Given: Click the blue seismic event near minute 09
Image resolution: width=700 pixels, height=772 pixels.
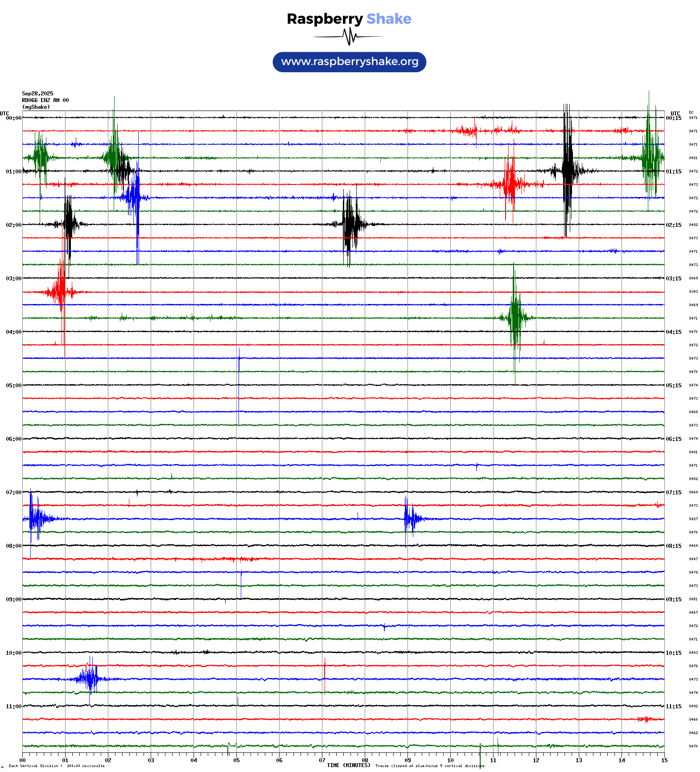Looking at the screenshot, I should point(411,518).
